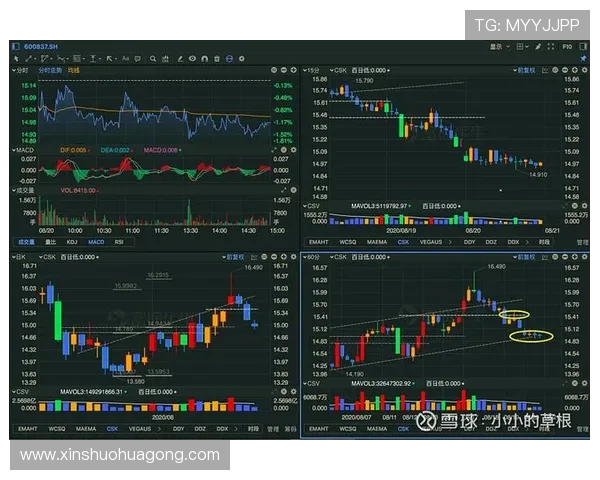Select the price range measure tool
The height and width of the screenshot is (480, 600).
(93, 59)
